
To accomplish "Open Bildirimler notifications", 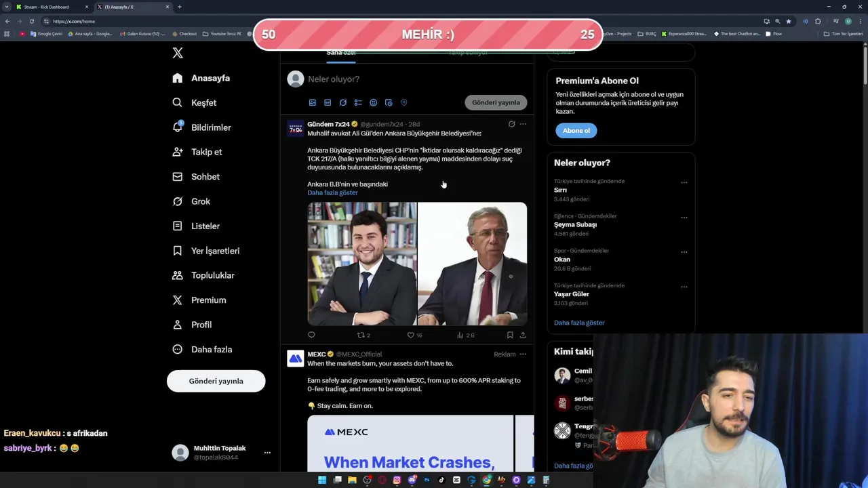I will tap(201, 127).
